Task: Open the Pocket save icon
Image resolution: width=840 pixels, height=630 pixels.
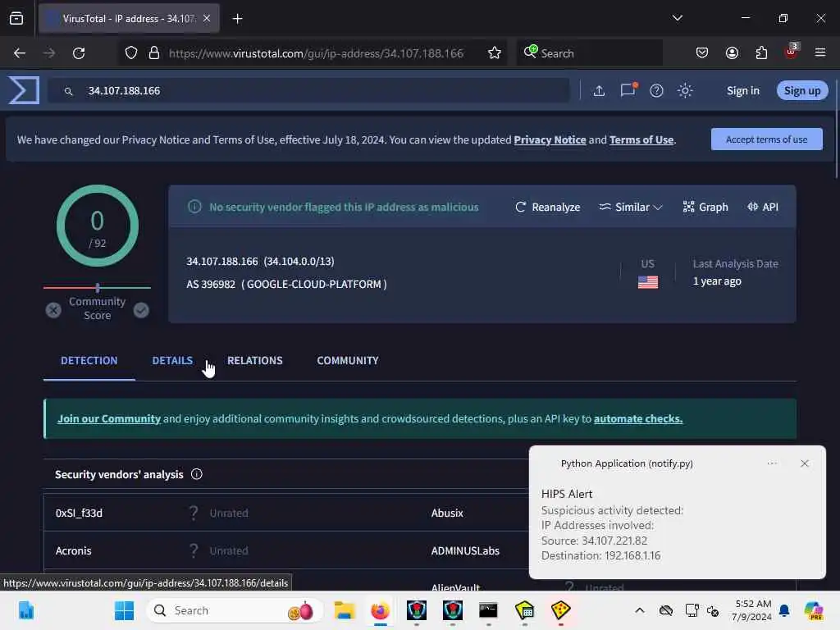Action: point(702,53)
